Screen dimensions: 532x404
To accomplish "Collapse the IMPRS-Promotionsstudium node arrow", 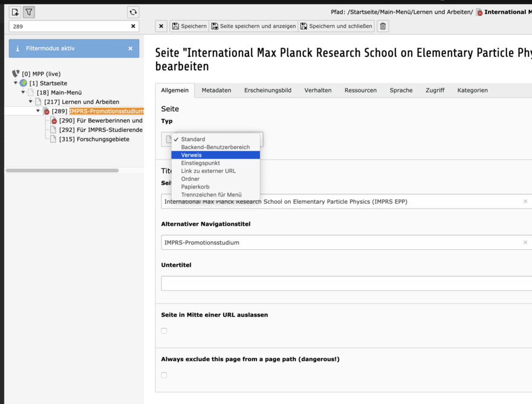I will [x=38, y=111].
